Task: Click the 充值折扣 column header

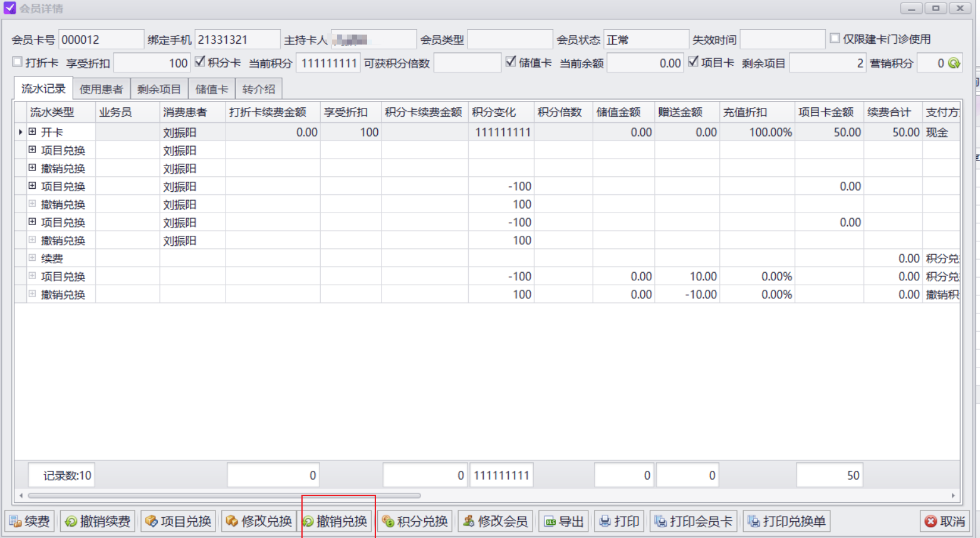Action: [757, 112]
